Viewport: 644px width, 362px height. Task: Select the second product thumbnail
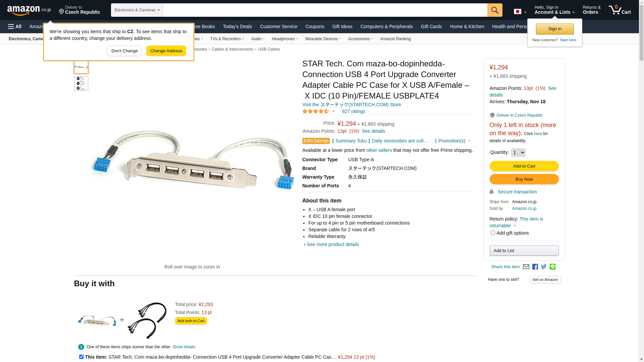pyautogui.click(x=81, y=83)
